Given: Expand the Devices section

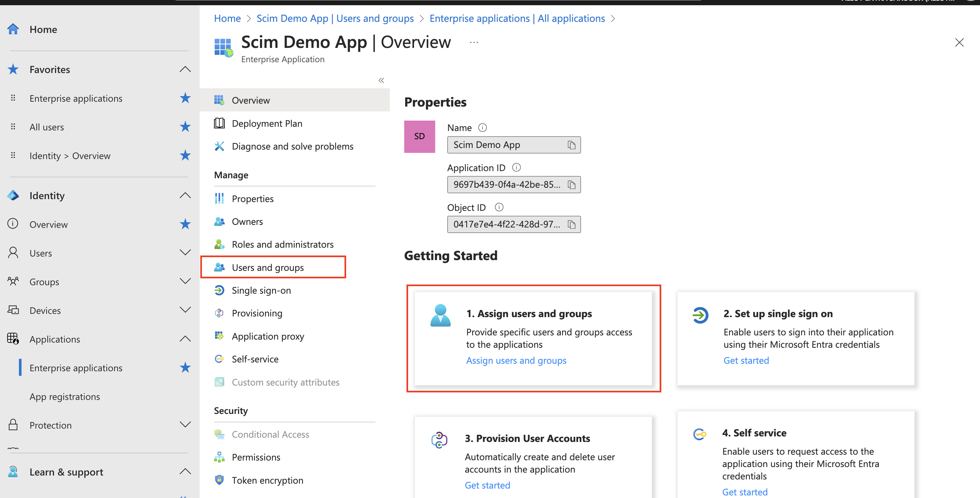Looking at the screenshot, I should (185, 310).
